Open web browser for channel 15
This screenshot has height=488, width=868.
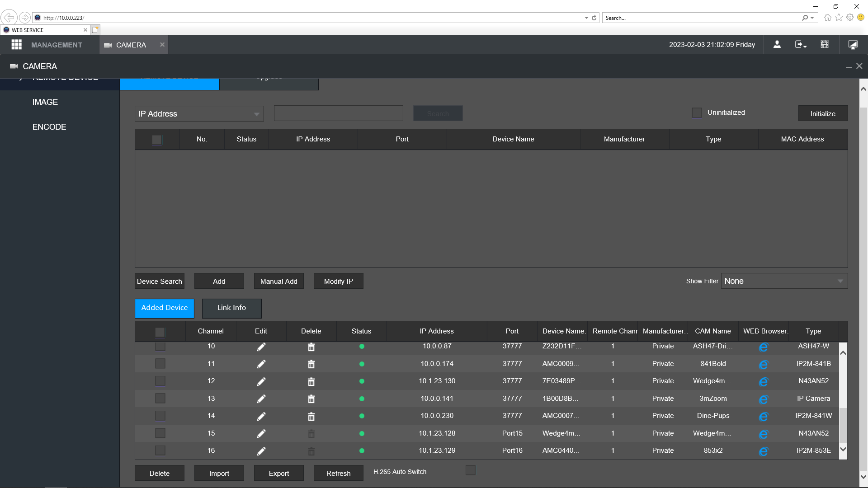click(763, 434)
